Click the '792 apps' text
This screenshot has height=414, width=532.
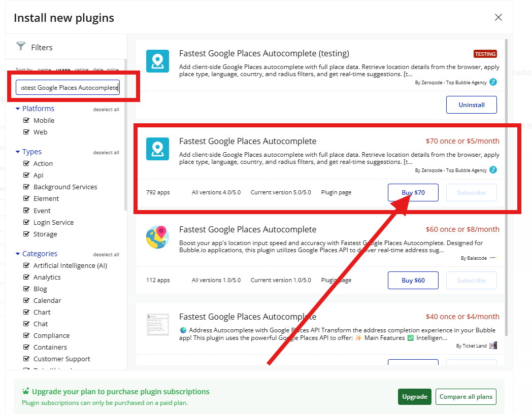click(x=158, y=192)
